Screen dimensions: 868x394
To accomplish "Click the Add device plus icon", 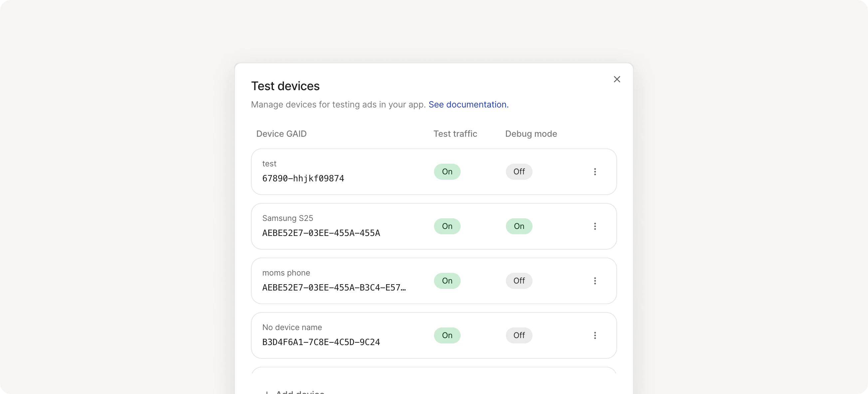I will (x=268, y=392).
